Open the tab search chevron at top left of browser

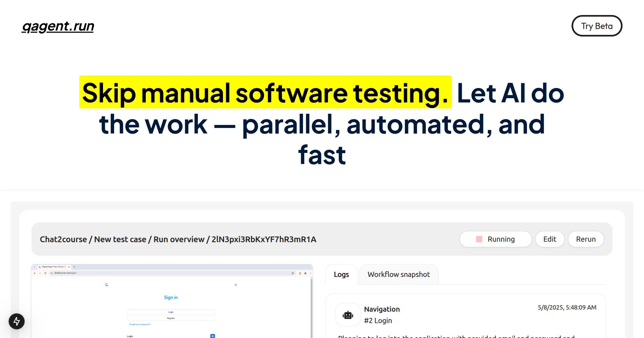point(35,267)
